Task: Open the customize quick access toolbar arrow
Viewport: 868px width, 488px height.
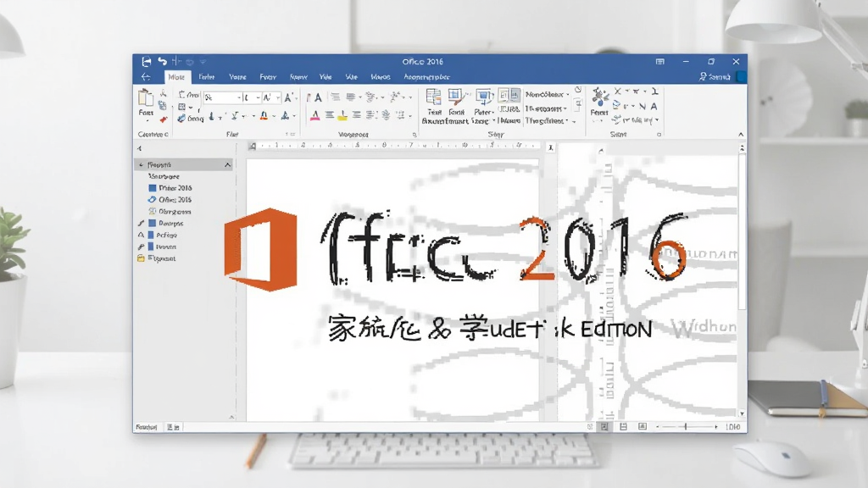Action: tap(203, 61)
